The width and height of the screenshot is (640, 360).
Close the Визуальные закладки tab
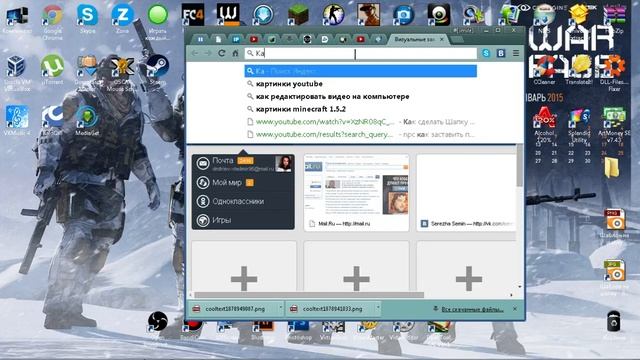click(442, 39)
